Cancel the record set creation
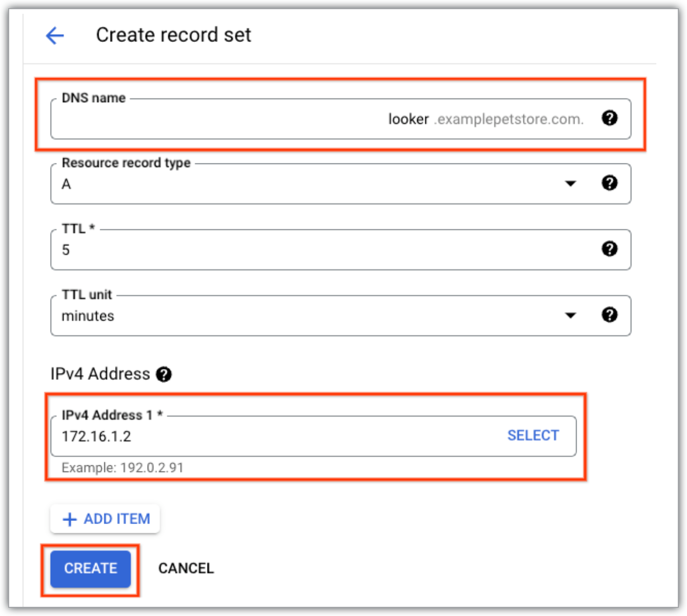The image size is (687, 616). pos(186,568)
